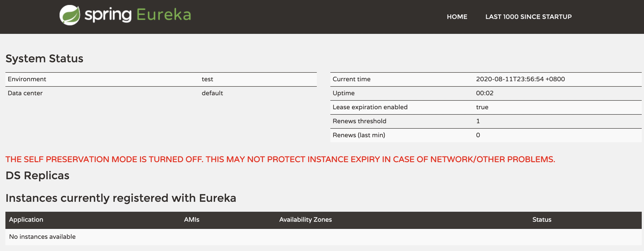644x251 pixels.
Task: Click the Availability Zones column header
Action: [305, 220]
